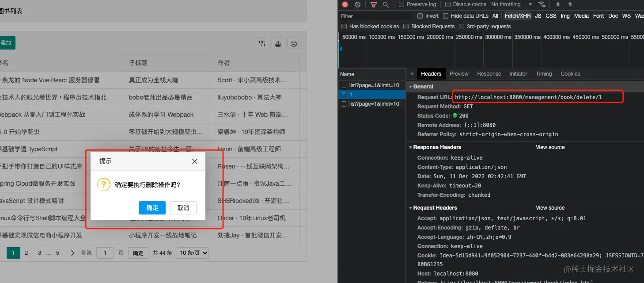Viewport: 644px width, 283px height.
Task: Click the Request URL value for book delete
Action: click(528, 97)
